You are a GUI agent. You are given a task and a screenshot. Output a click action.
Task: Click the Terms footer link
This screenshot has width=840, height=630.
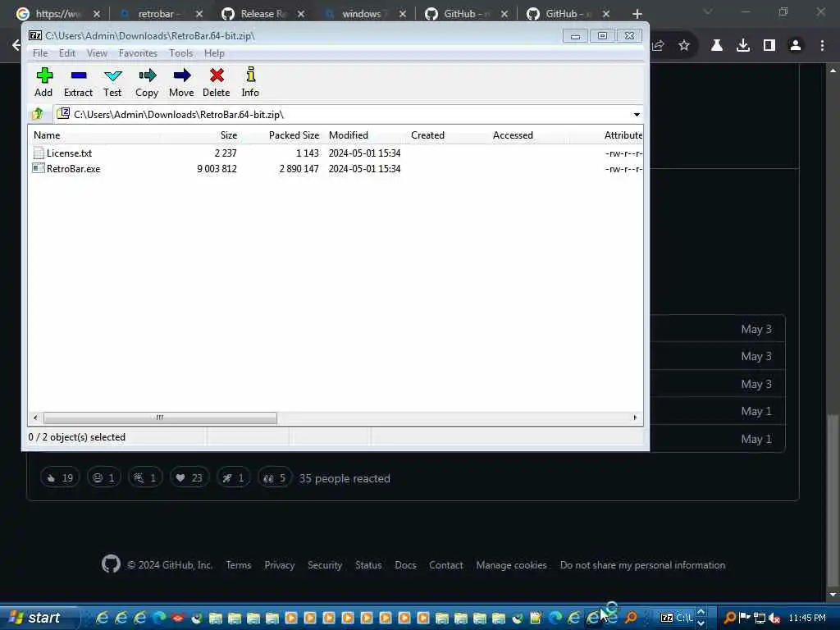click(x=239, y=564)
